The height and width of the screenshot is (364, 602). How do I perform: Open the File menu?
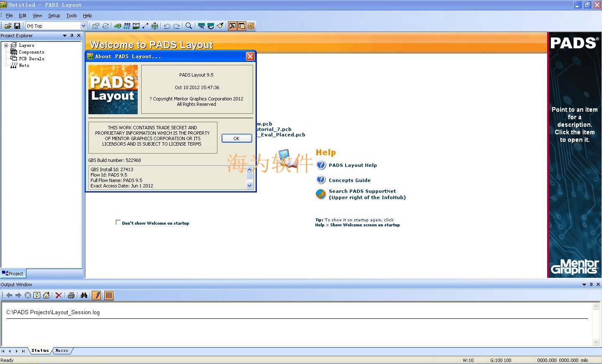click(9, 15)
